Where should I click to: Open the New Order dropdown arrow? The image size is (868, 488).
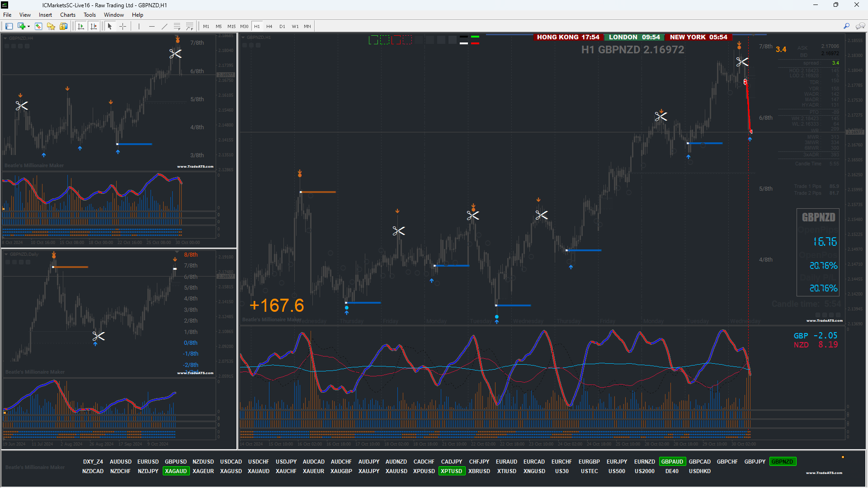tap(28, 26)
